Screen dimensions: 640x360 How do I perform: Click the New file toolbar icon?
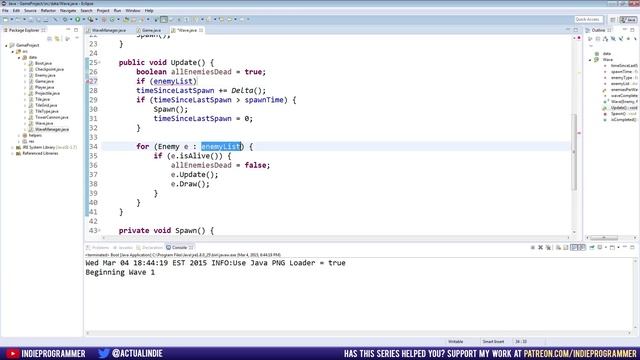[x=6, y=19]
